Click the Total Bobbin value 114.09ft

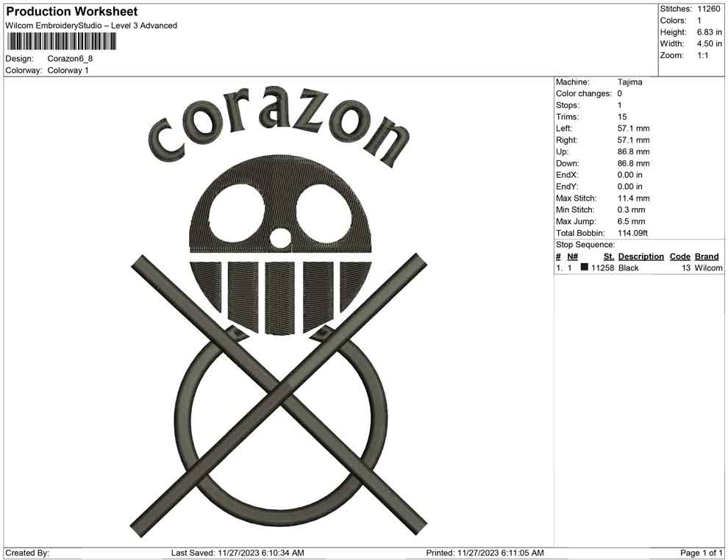point(633,233)
